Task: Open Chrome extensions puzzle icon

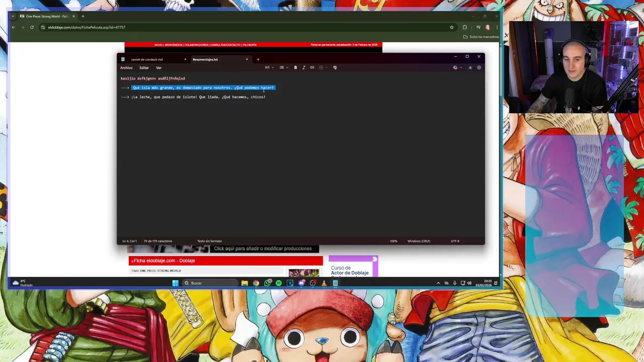Action: pos(464,27)
